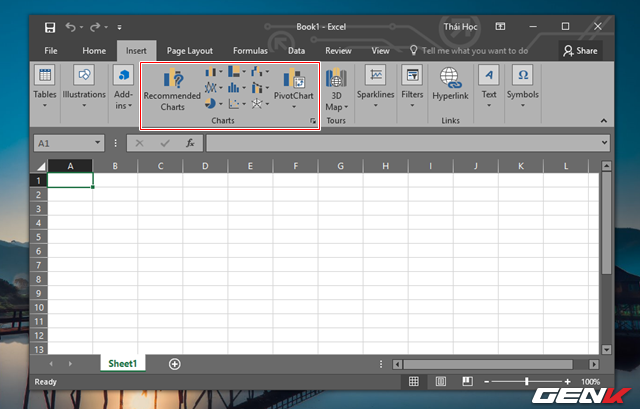Click the Share button
Viewport: 640px width, 409px height.
coord(580,51)
